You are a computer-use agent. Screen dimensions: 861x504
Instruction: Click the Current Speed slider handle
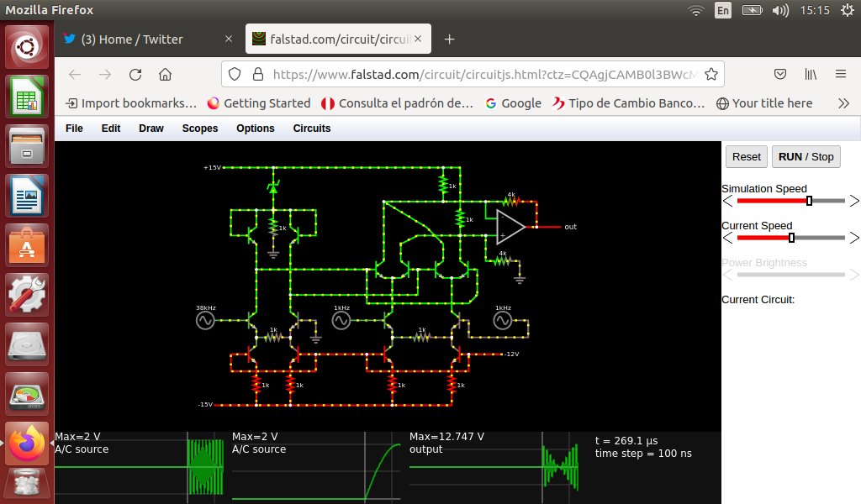791,238
